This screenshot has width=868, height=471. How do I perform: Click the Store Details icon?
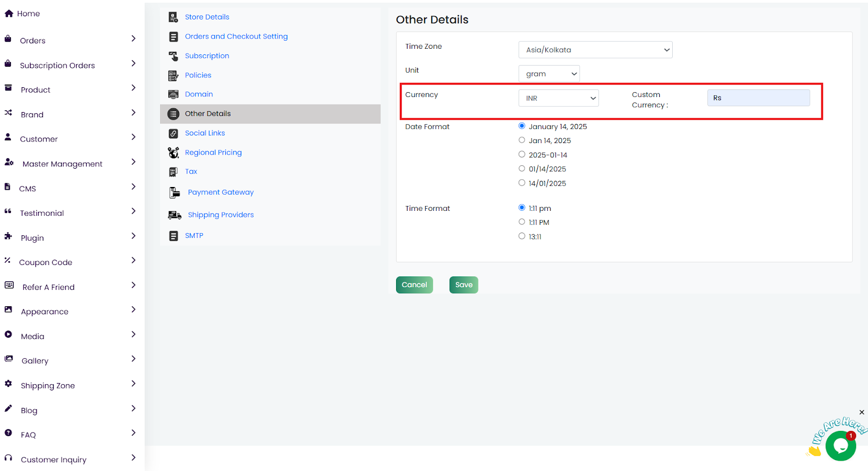tap(173, 17)
